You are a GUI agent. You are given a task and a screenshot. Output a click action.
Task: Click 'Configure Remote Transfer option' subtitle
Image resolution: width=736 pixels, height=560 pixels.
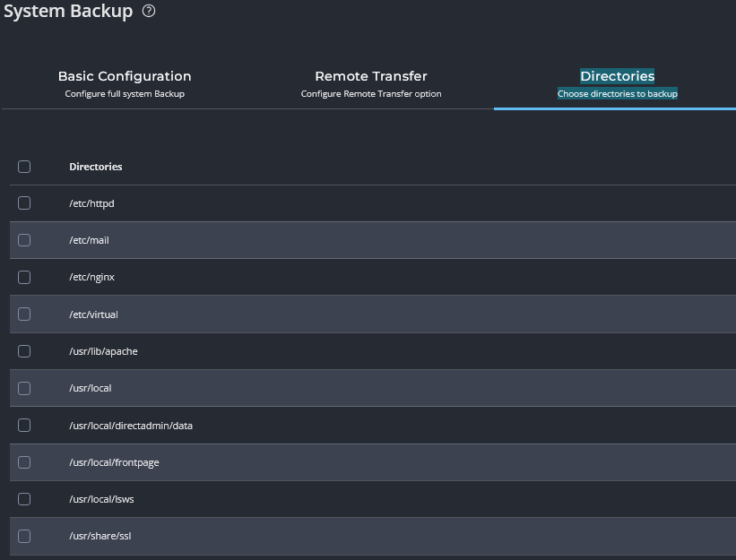(x=370, y=94)
